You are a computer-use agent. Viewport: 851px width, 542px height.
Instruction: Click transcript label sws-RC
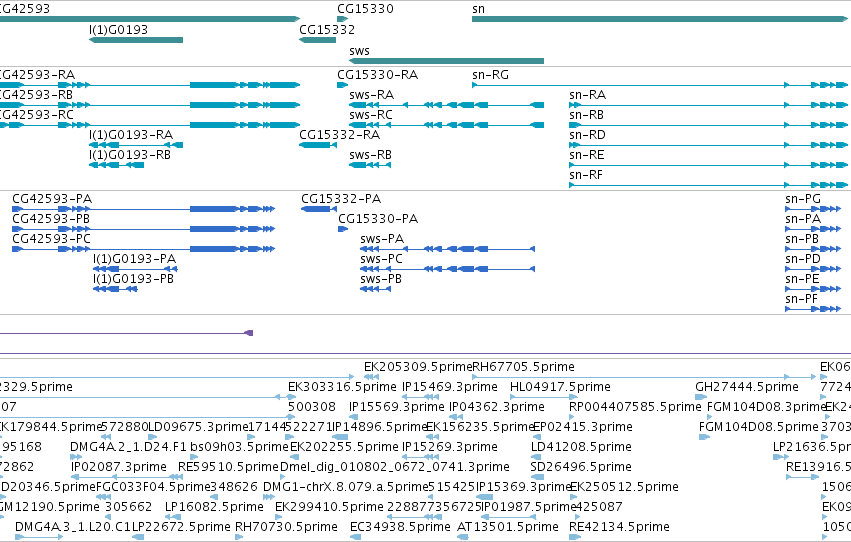(x=371, y=115)
